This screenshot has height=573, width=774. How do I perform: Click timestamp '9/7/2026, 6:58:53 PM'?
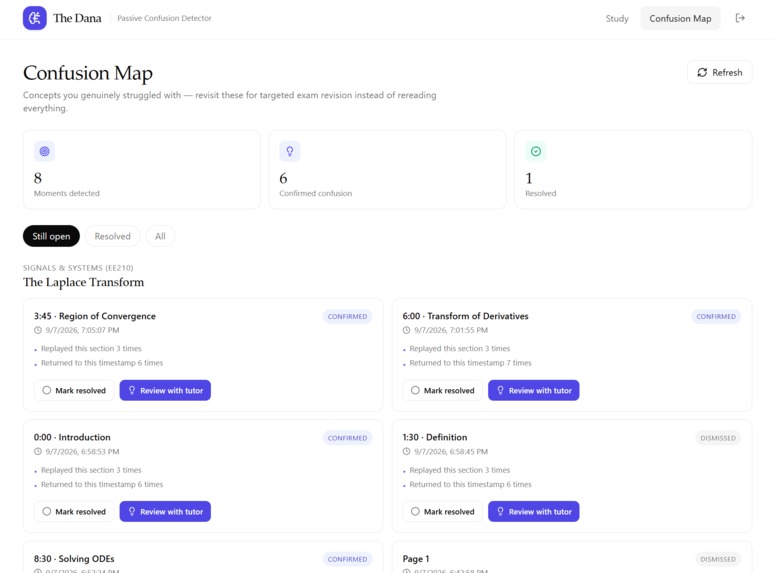pos(82,452)
